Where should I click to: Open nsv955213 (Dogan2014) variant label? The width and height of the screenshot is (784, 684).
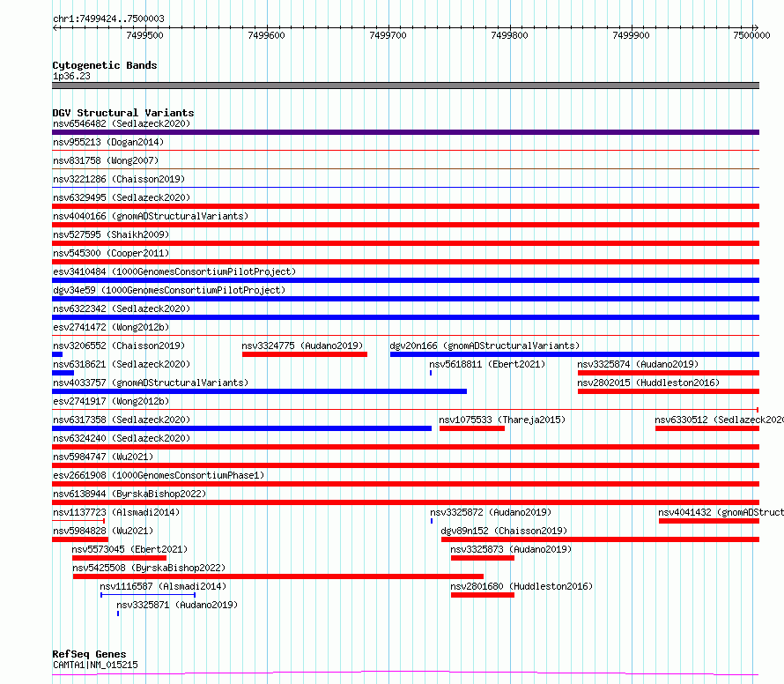[x=108, y=142]
